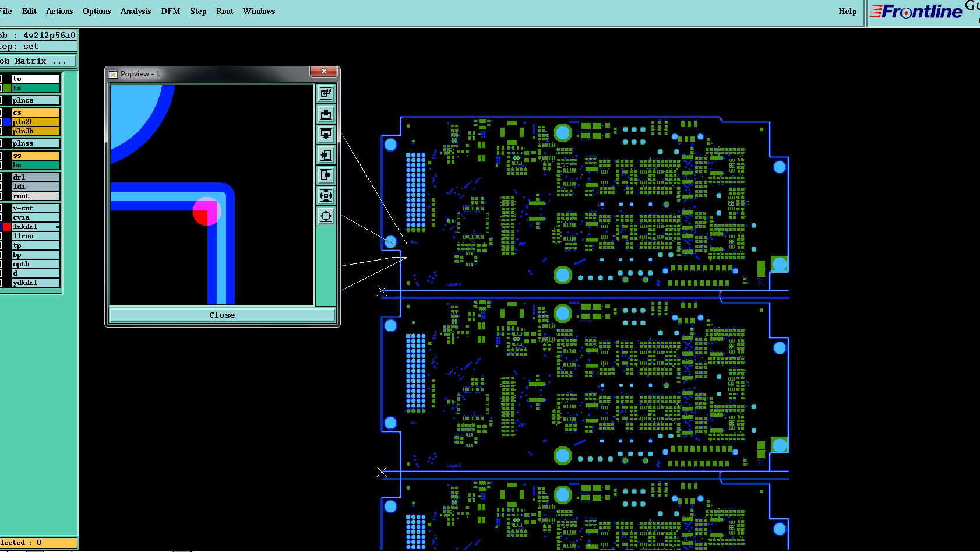Select the 'bs' layer row
Viewport: 980px width, 552px height.
pos(36,165)
